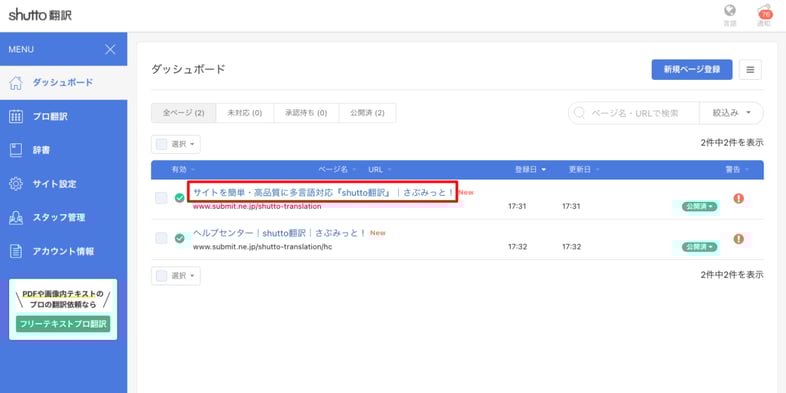Viewport: 786px width, 393px height.
Task: Click the search magnifier icon
Action: [x=579, y=113]
